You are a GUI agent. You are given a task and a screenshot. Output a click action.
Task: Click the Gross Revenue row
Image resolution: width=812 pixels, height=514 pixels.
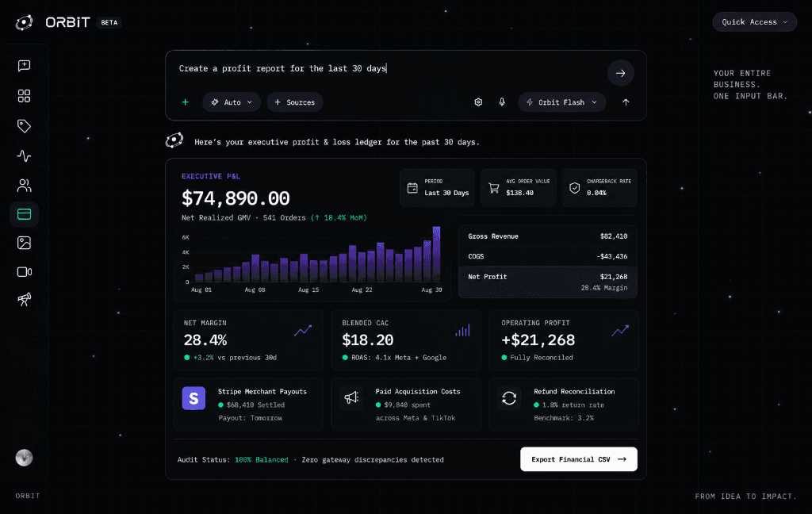[x=547, y=236]
